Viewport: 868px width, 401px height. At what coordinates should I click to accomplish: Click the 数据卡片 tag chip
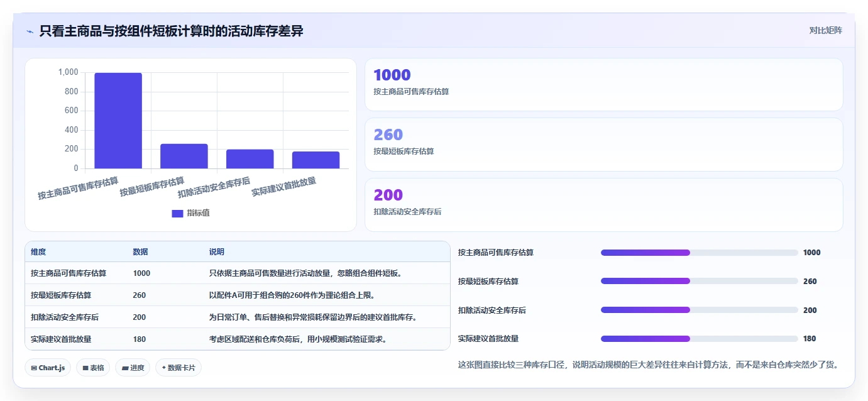[179, 368]
